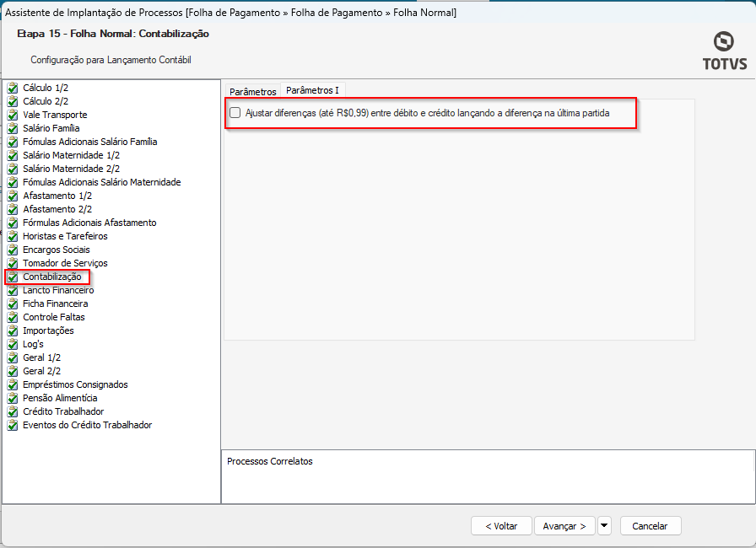Click the Cancelar button

click(x=650, y=526)
